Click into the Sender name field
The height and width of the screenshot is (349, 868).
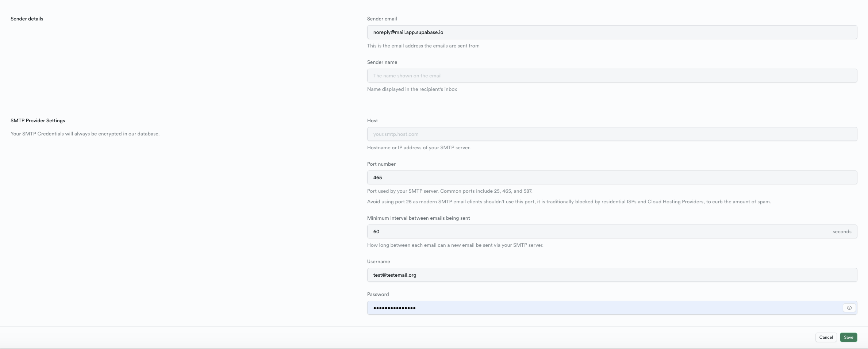click(612, 76)
